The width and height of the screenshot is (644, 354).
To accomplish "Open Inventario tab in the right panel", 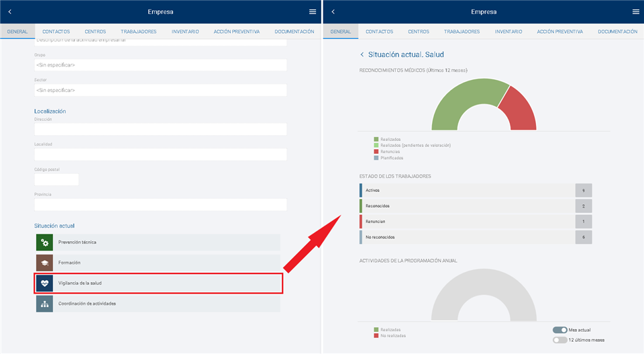I will tap(508, 32).
